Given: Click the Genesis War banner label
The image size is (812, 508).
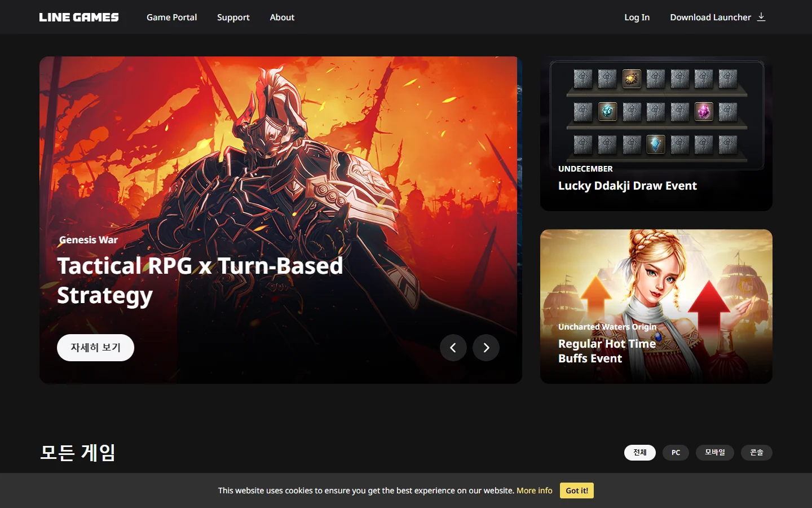Looking at the screenshot, I should pos(89,240).
